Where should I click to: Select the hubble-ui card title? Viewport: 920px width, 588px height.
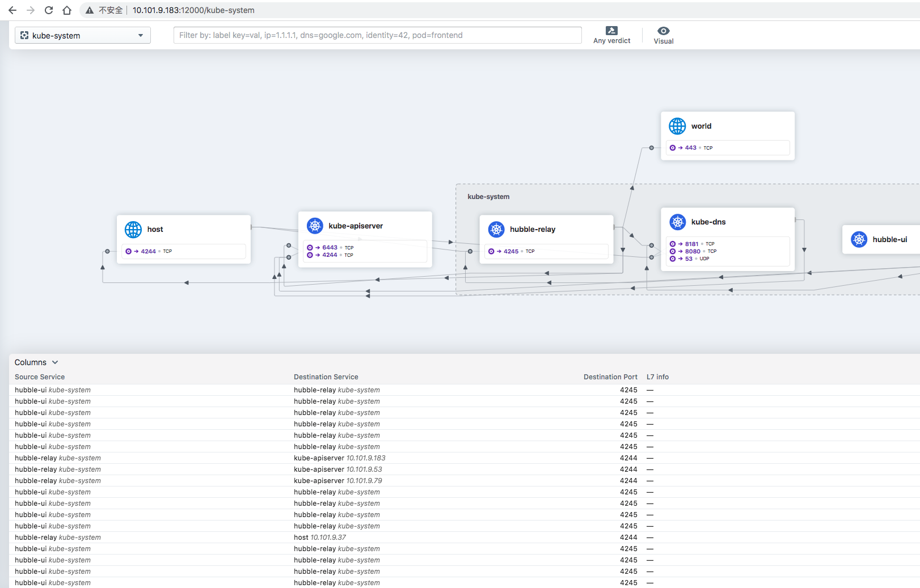pos(890,239)
